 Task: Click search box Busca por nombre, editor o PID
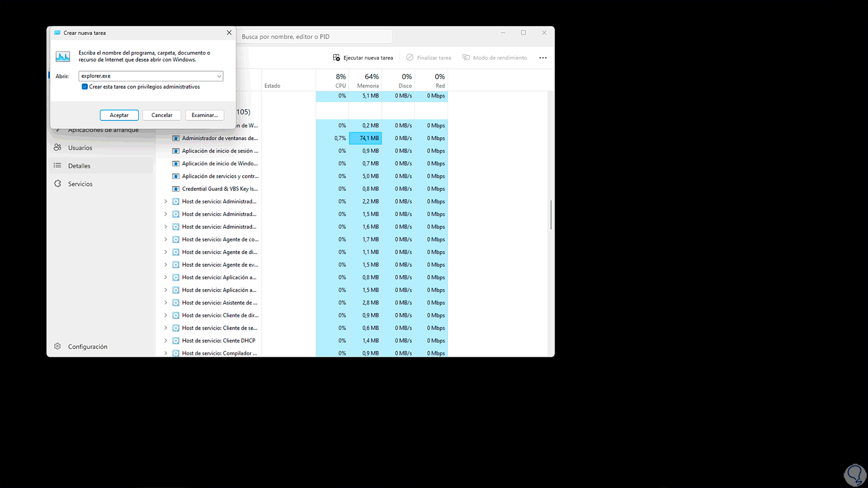(315, 37)
